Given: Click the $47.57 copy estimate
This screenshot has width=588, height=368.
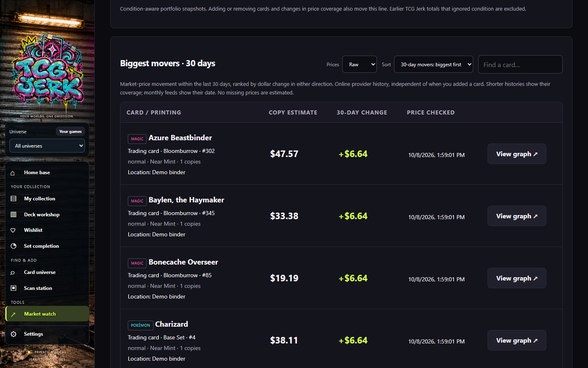Looking at the screenshot, I should (284, 154).
